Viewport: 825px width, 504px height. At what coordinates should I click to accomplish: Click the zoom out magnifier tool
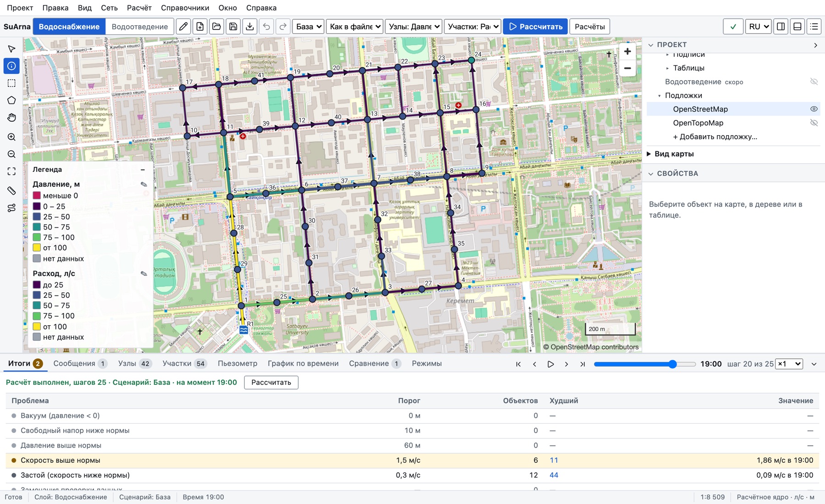[11, 154]
